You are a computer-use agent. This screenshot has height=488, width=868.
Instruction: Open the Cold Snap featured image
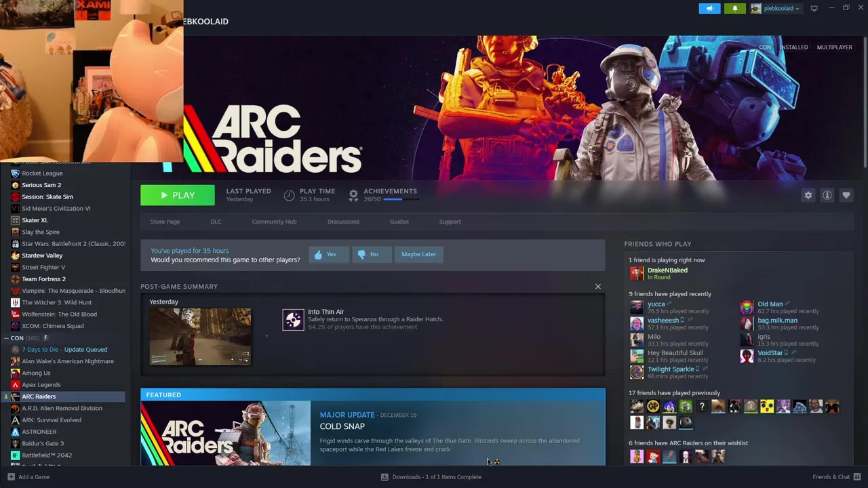pos(225,434)
